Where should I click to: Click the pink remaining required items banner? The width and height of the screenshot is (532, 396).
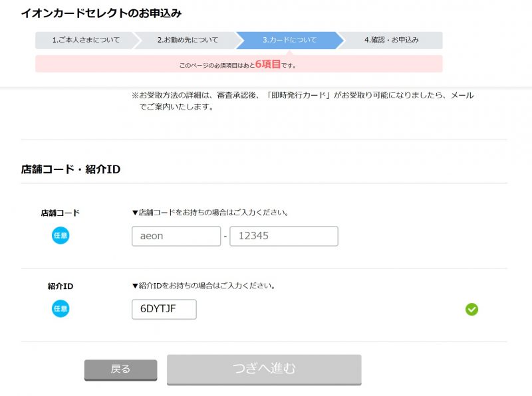point(239,64)
